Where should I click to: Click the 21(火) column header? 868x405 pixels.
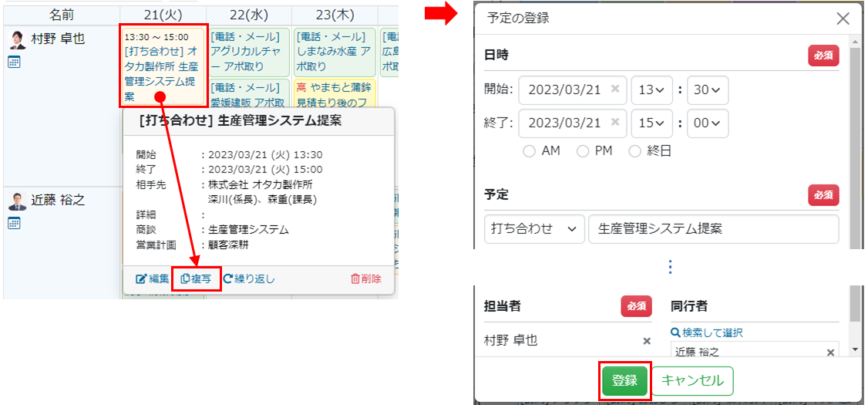point(163,15)
